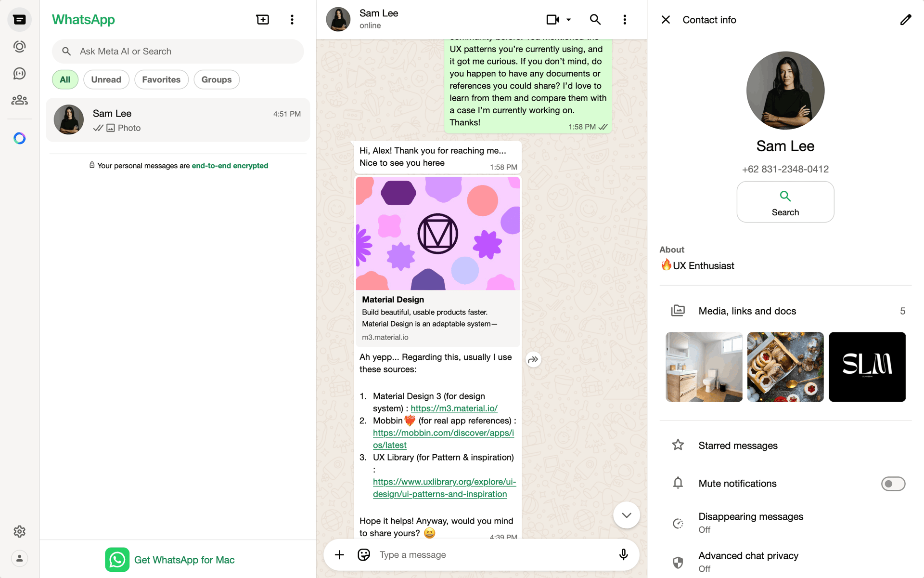The image size is (924, 578).
Task: Select the Groups chat filter
Action: tap(217, 79)
